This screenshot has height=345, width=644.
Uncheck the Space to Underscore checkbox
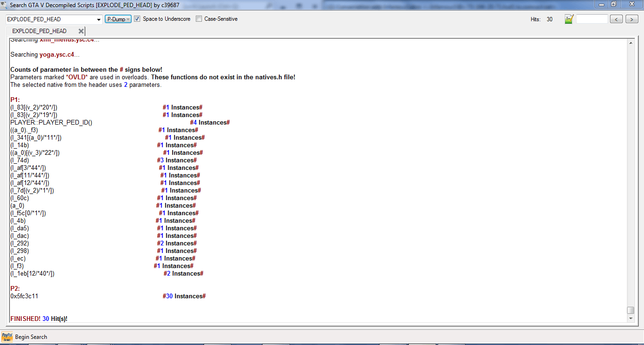tap(137, 19)
